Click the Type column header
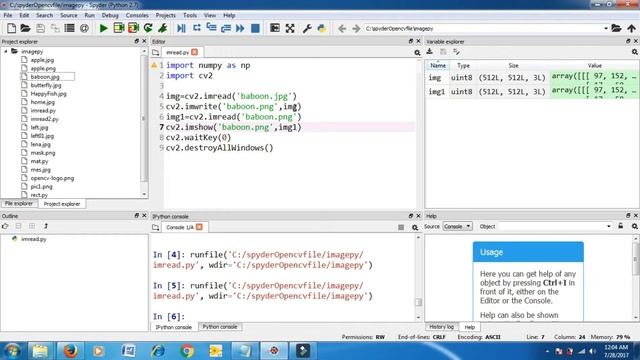This screenshot has height=360, width=640. (x=463, y=65)
